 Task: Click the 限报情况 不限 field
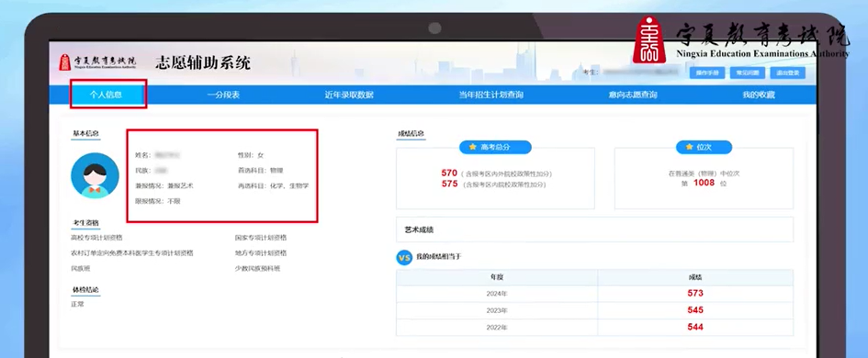coord(158,201)
